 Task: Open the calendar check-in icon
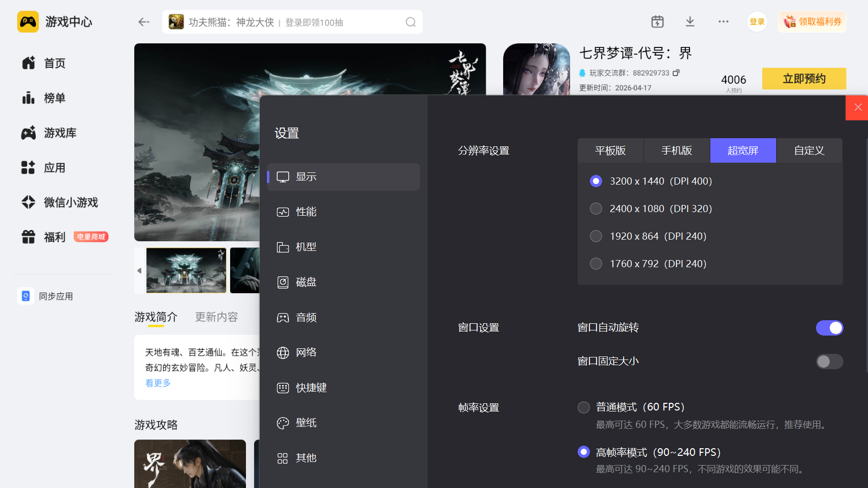tap(657, 21)
